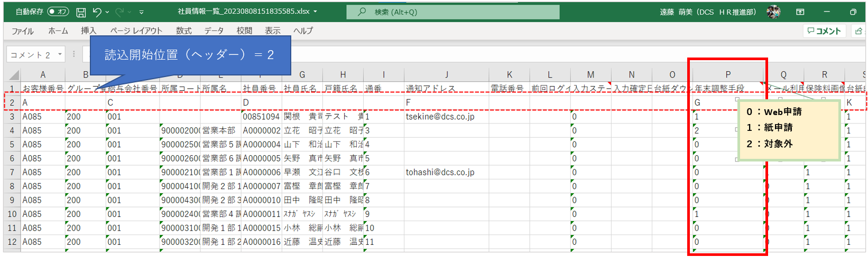Click 営業本部 department cell

point(220,130)
